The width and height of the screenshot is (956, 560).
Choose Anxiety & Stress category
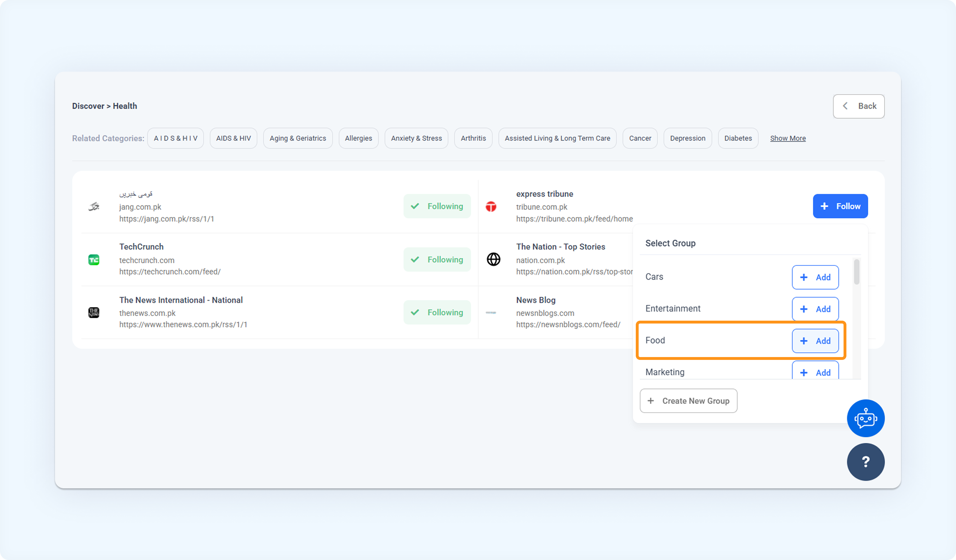416,138
